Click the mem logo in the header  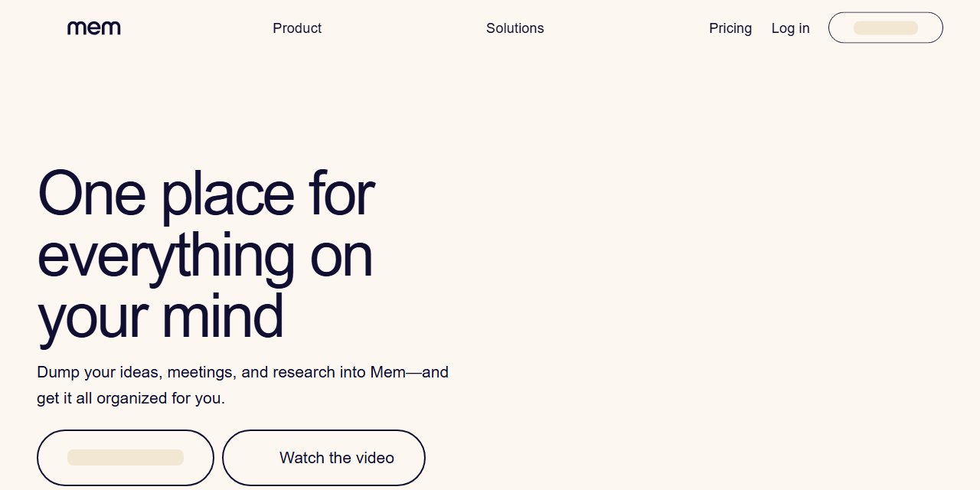94,28
